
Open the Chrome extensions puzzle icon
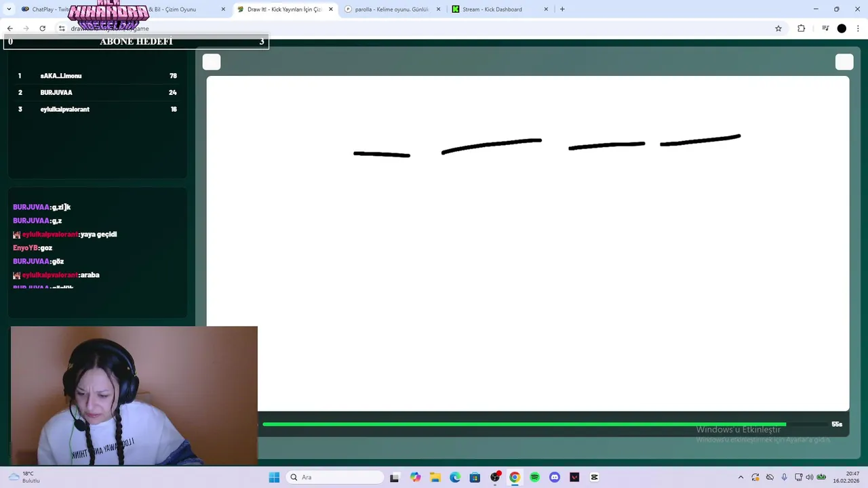[801, 28]
